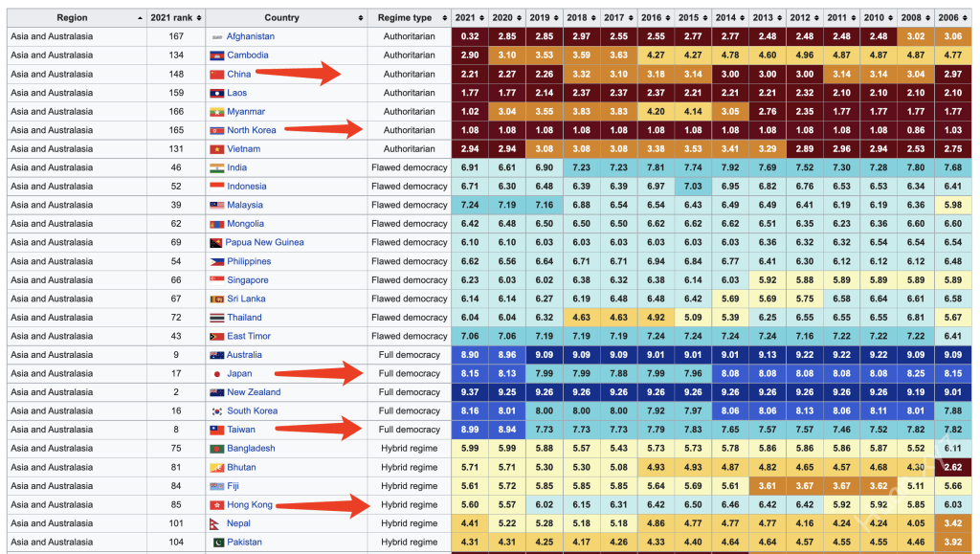Click the Philippines flag icon
The height and width of the screenshot is (554, 980).
(217, 261)
